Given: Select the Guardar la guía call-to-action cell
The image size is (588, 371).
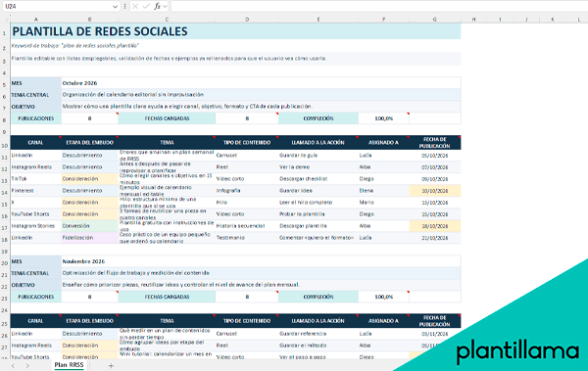Looking at the screenshot, I should click(x=318, y=155).
